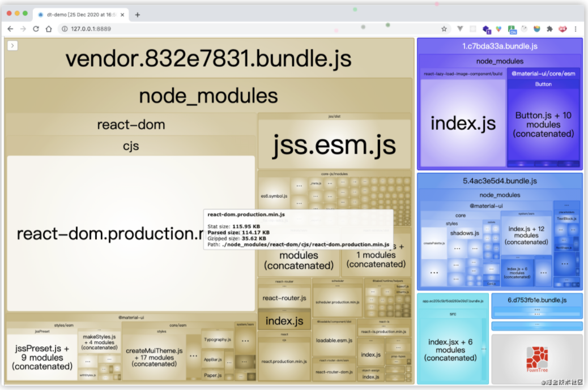Viewport: 588px width, 390px height.
Task: Click the react-dom.production.min.js block
Action: pyautogui.click(x=131, y=233)
